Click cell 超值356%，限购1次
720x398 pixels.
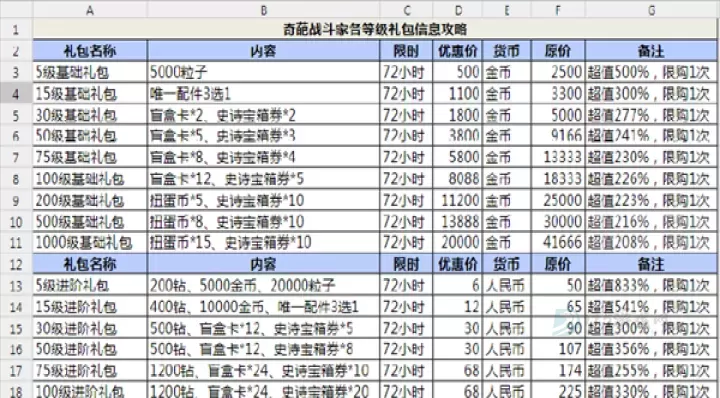point(651,349)
